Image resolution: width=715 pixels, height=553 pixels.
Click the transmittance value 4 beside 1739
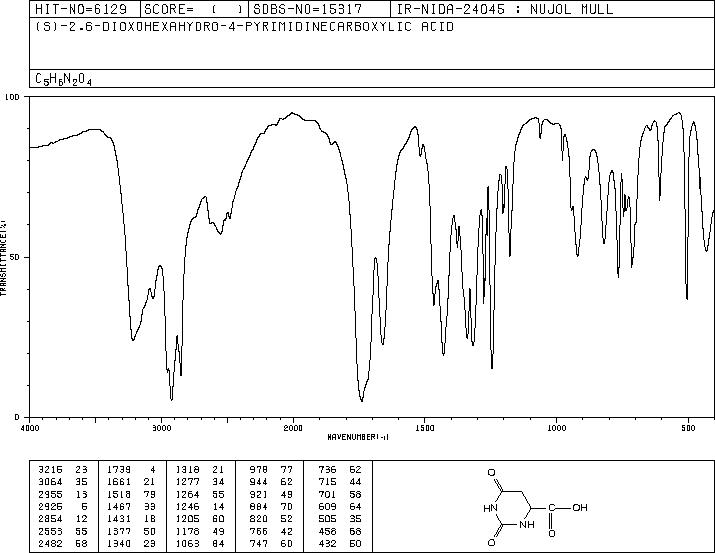[x=153, y=469]
